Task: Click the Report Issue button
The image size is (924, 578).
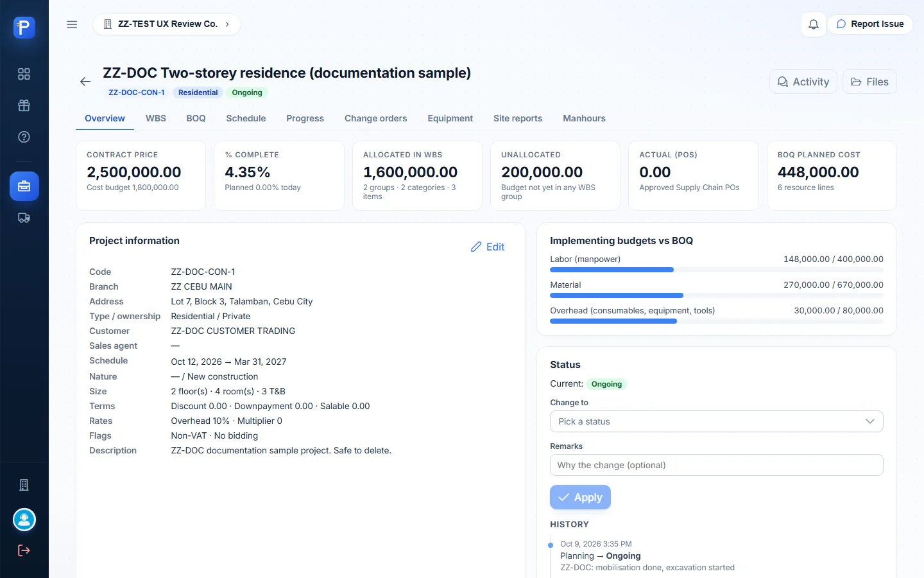Action: pyautogui.click(x=870, y=24)
